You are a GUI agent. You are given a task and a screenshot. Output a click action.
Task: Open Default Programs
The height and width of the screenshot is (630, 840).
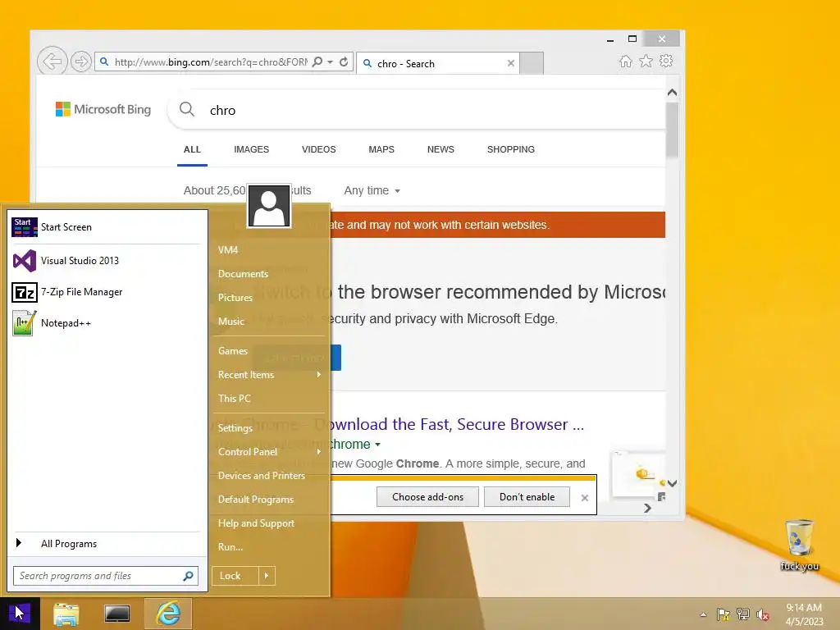pos(256,500)
